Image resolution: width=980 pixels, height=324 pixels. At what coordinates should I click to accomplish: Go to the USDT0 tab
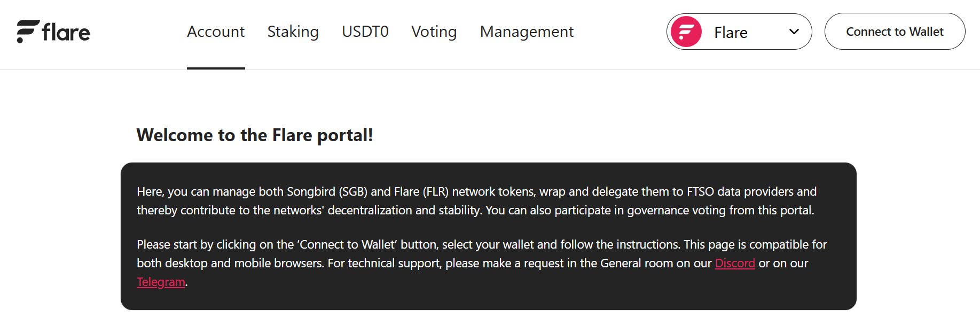coord(365,32)
